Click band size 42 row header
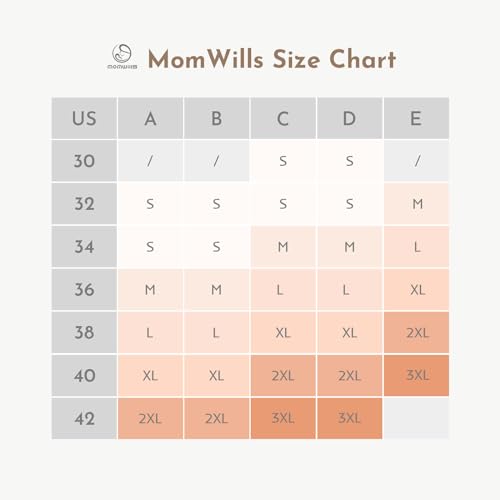The image size is (500, 500). tap(84, 418)
